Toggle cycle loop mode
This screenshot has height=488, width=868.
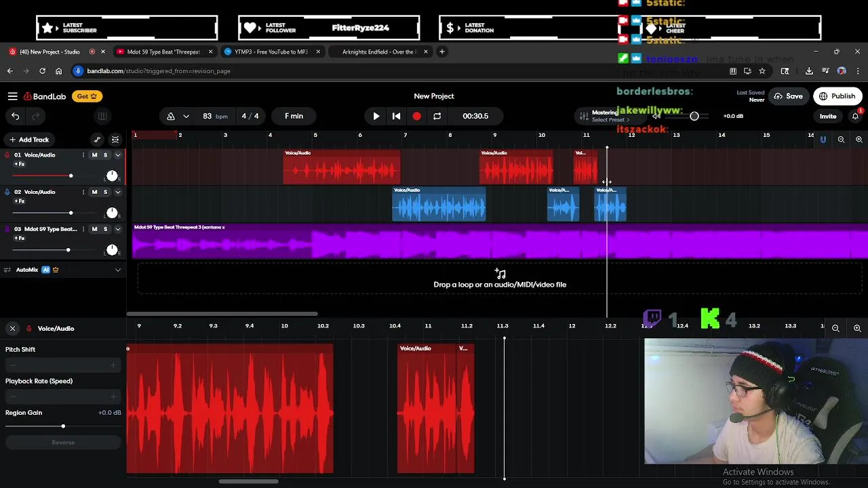tap(437, 116)
